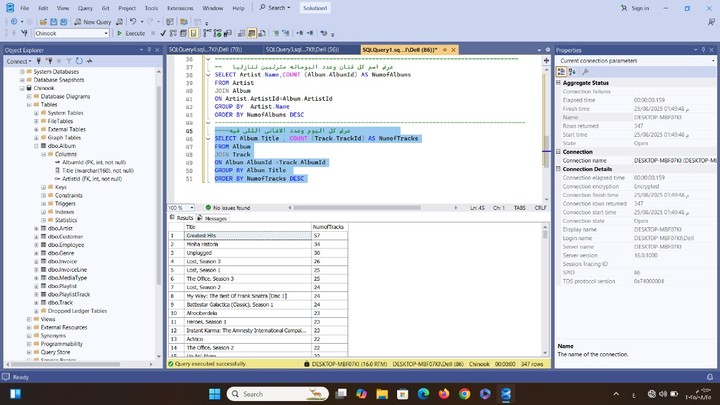Switch to the SQLQuery3.sql tab
This screenshot has height=405, width=720.
coord(302,50)
